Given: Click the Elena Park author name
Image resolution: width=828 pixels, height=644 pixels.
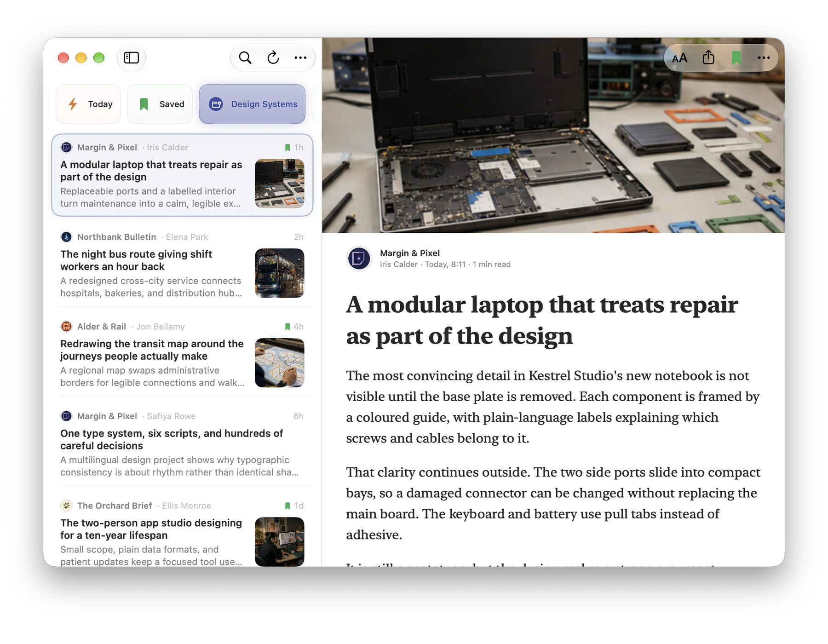Looking at the screenshot, I should (x=187, y=237).
